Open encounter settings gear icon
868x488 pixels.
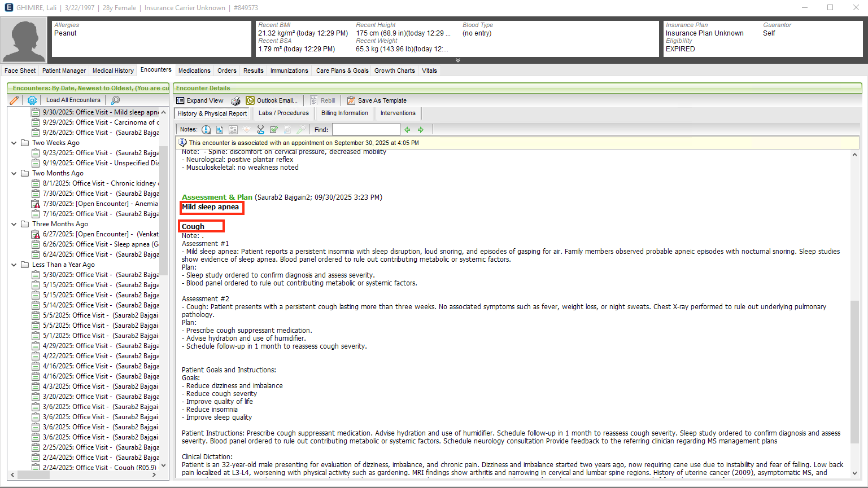(32, 100)
